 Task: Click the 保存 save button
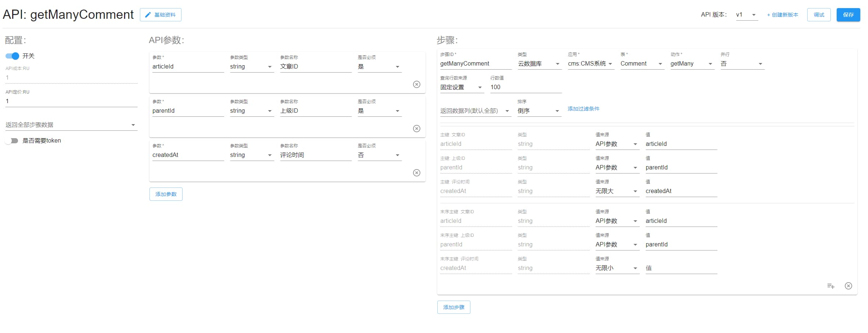[x=848, y=15]
